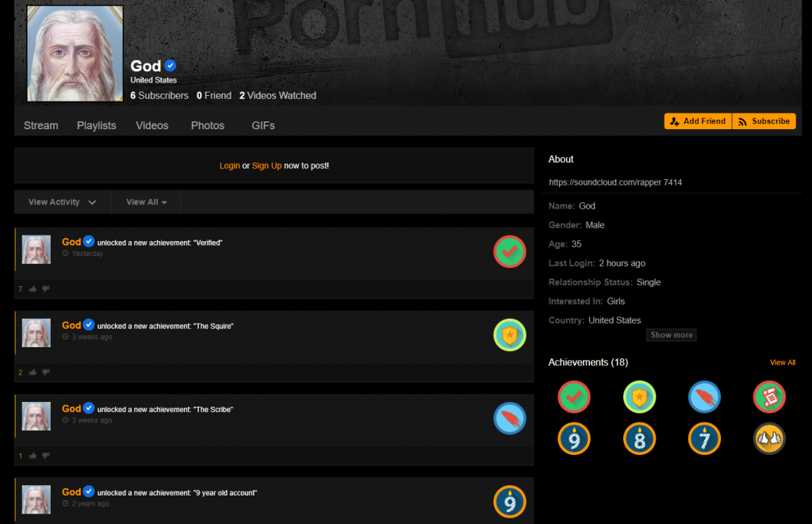This screenshot has height=524, width=812.
Task: Open the thumbs up badge under Achievements
Action: pyautogui.click(x=769, y=438)
